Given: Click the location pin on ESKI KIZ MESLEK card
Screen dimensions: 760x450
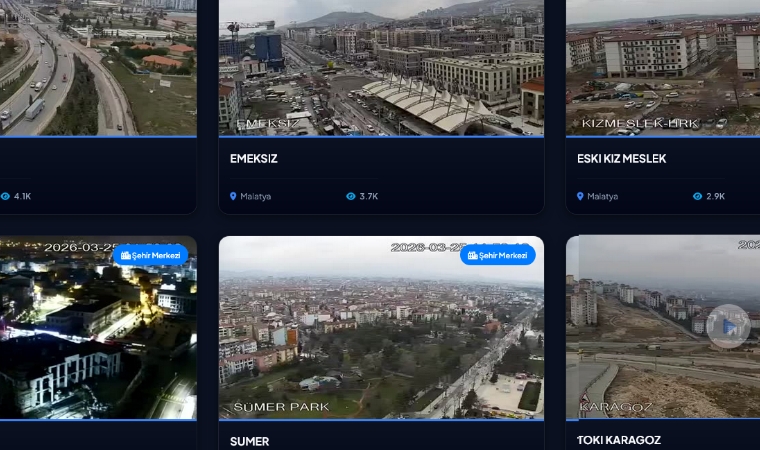Looking at the screenshot, I should (580, 196).
